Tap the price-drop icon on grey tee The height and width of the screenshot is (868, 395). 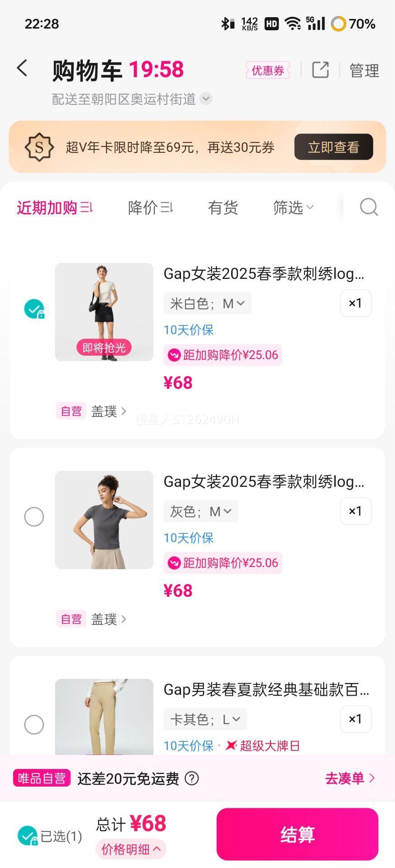pyautogui.click(x=174, y=563)
